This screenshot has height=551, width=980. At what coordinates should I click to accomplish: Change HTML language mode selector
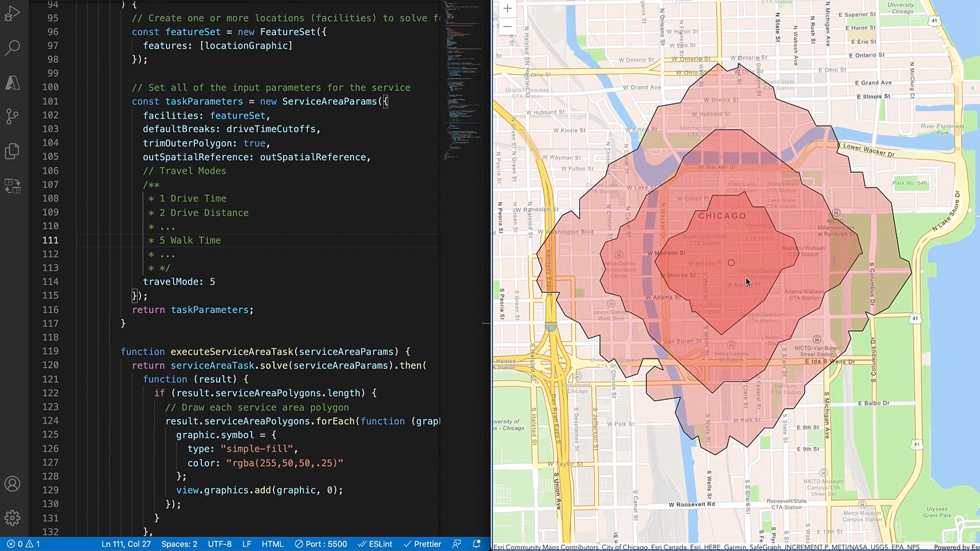click(273, 544)
